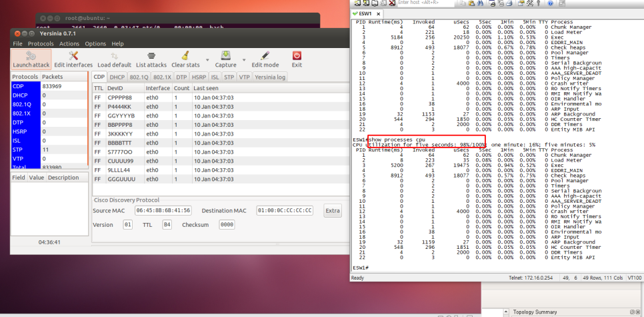Screen dimensions: 644x317
Task: Switch to the 802.1Q tab
Action: (139, 77)
